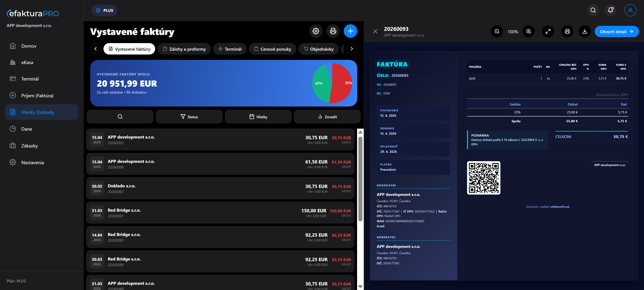Open Nastavenia in the sidebar
Image resolution: width=644 pixels, height=290 pixels.
pyautogui.click(x=41, y=163)
